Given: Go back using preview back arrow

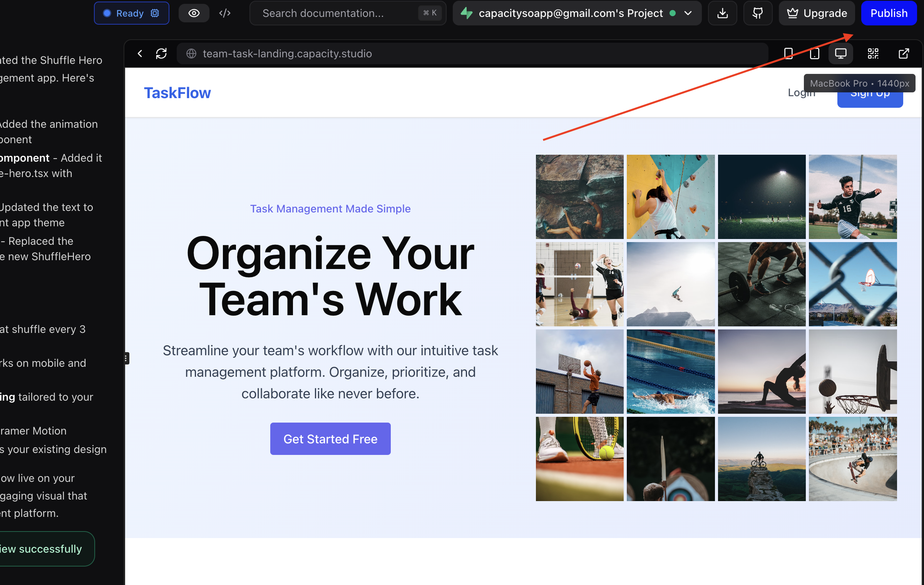Looking at the screenshot, I should click(x=140, y=53).
